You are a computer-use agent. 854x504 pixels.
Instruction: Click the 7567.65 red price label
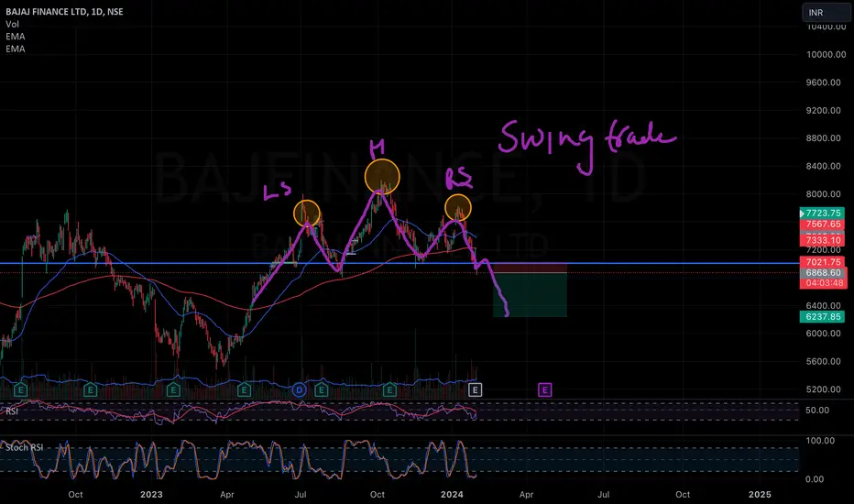pyautogui.click(x=822, y=224)
